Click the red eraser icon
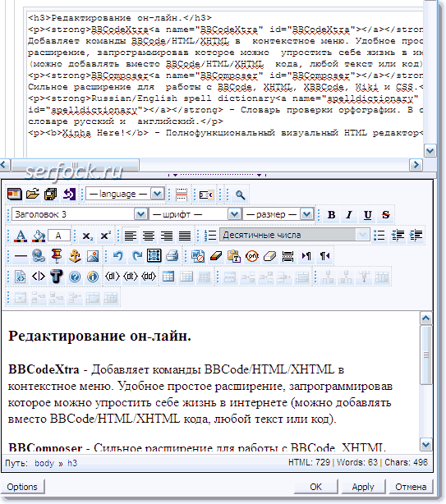Image resolution: width=446 pixels, height=504 pixels. (x=216, y=256)
